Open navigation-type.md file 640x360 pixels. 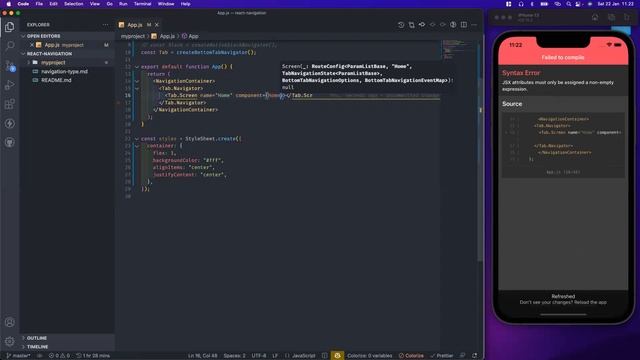click(x=64, y=71)
